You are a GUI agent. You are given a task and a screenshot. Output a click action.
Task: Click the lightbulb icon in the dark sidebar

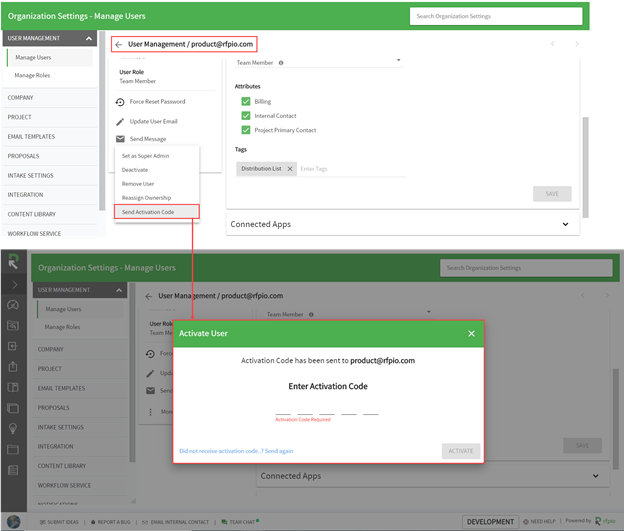[x=13, y=428]
